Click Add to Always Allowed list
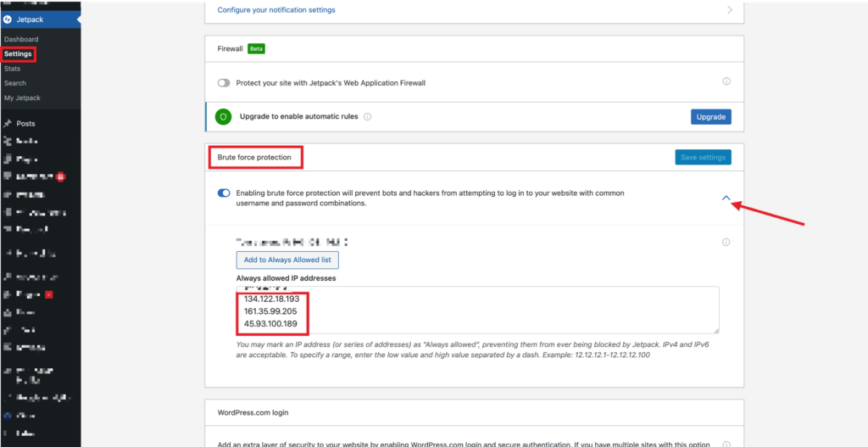The width and height of the screenshot is (868, 447). point(287,260)
